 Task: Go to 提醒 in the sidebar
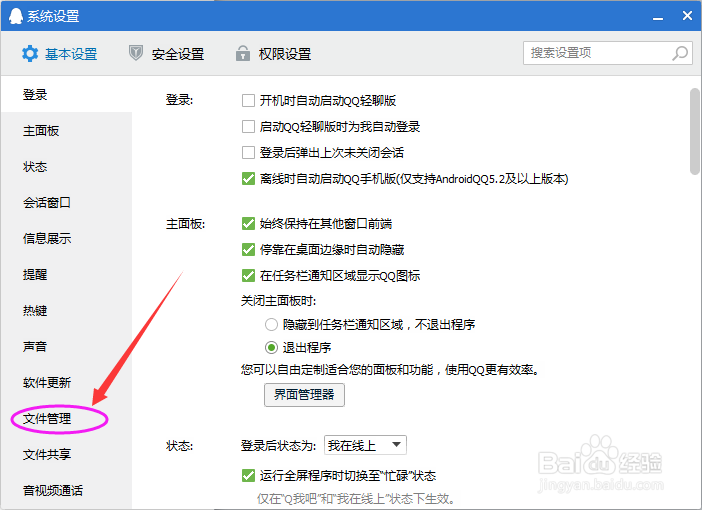tap(66, 274)
